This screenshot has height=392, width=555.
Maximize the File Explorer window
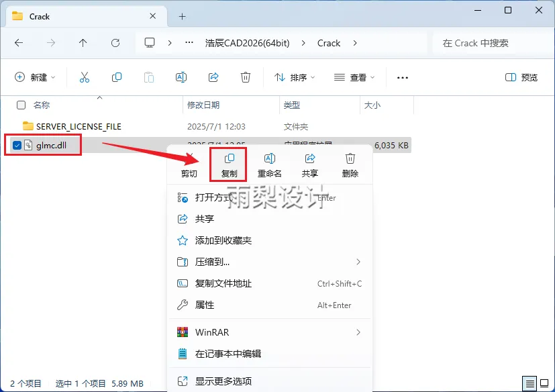pyautogui.click(x=508, y=10)
